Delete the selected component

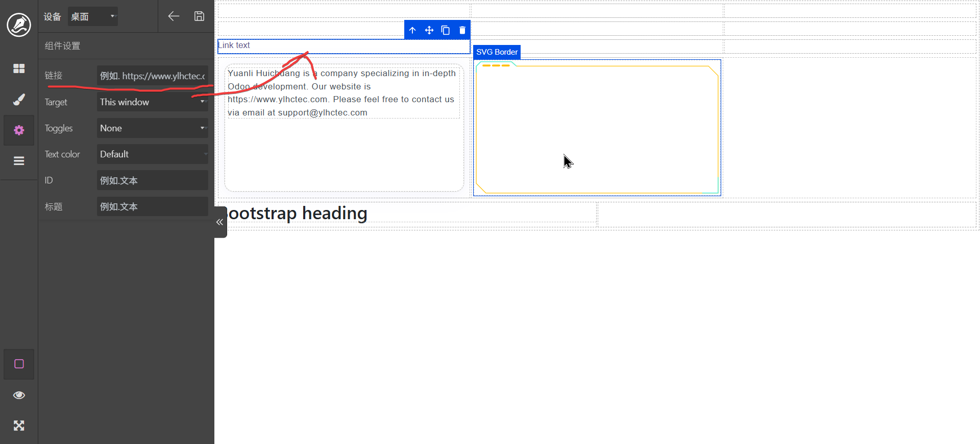tap(462, 30)
